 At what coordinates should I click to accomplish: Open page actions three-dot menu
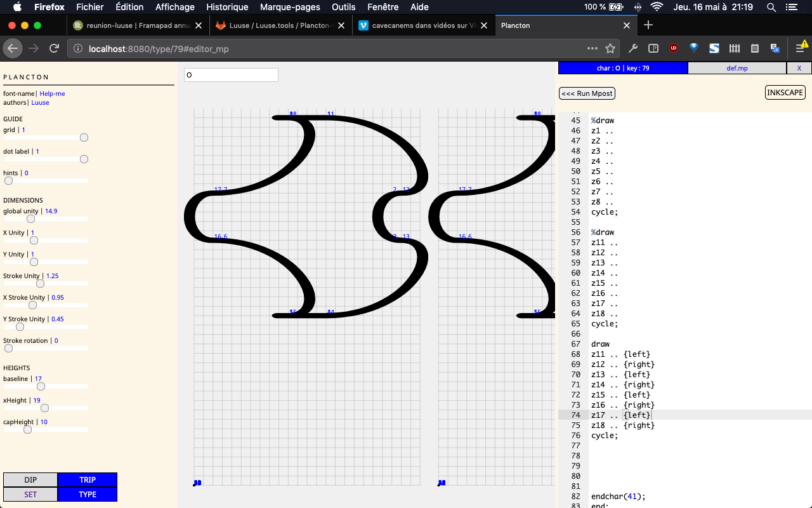pyautogui.click(x=592, y=48)
